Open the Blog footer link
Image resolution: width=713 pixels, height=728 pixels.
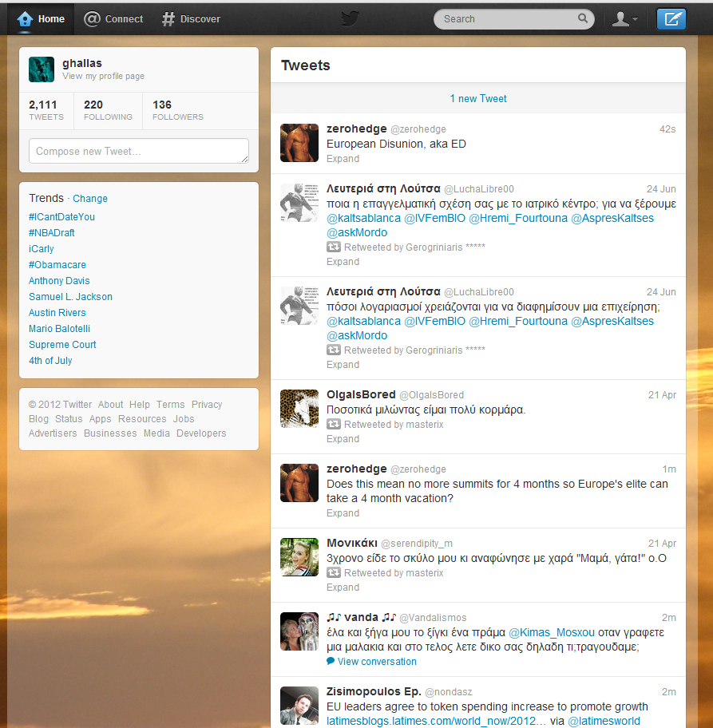coord(38,419)
